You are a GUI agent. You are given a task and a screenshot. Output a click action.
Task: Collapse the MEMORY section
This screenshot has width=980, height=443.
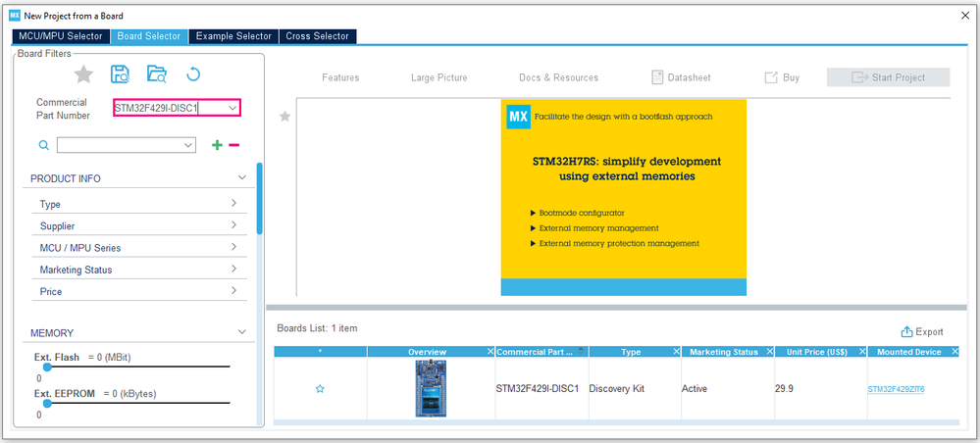coord(242,332)
